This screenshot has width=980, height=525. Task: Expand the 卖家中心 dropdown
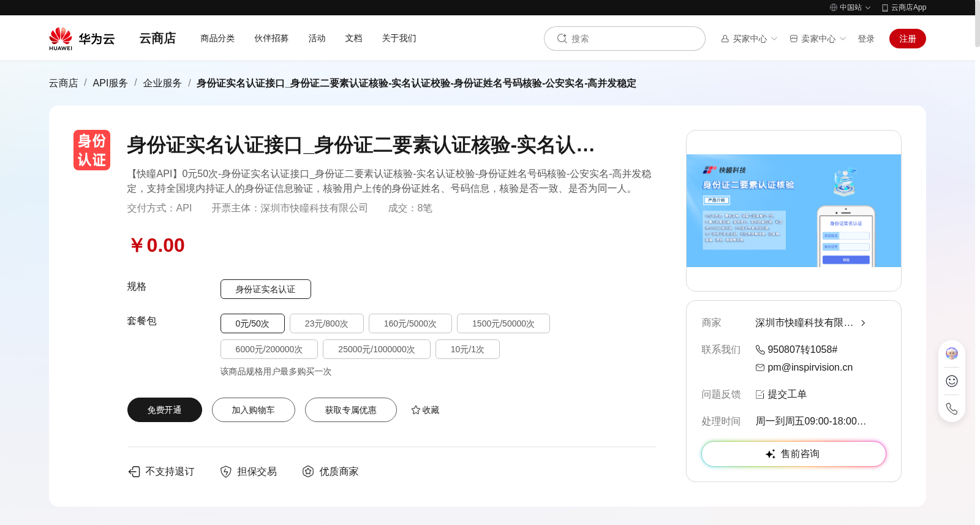tap(843, 39)
